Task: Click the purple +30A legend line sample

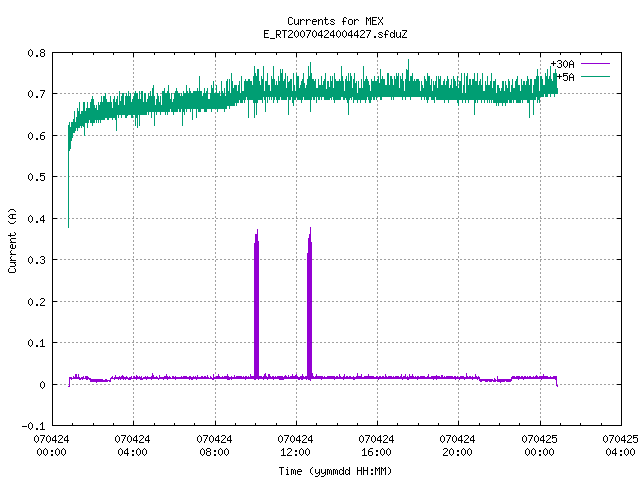Action: tap(595, 64)
